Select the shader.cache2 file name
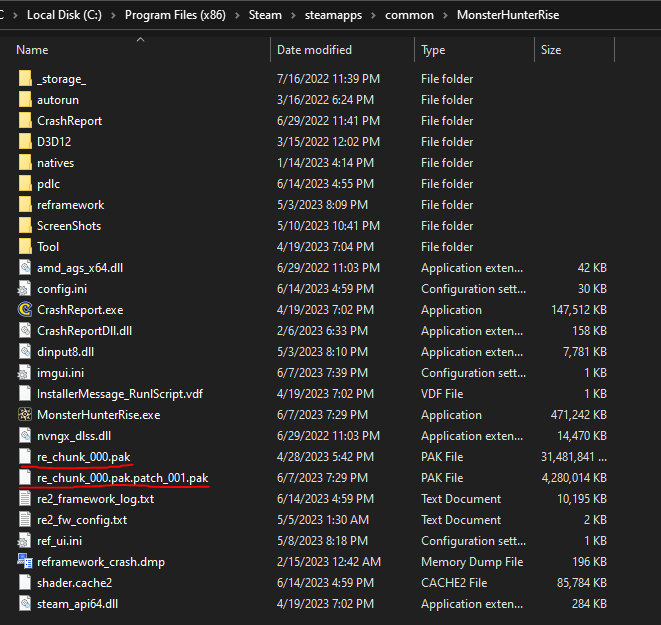The image size is (661, 625). (x=75, y=583)
